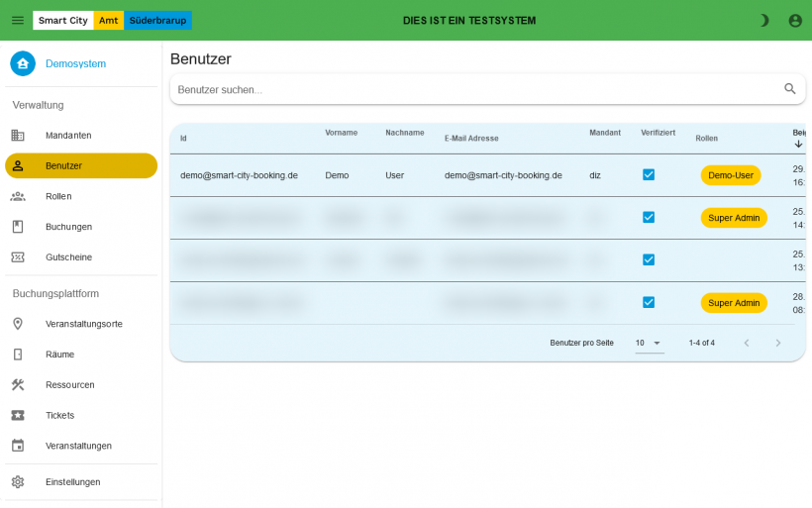
Task: Toggle Verifiziert checkbox in second row
Action: click(x=649, y=217)
